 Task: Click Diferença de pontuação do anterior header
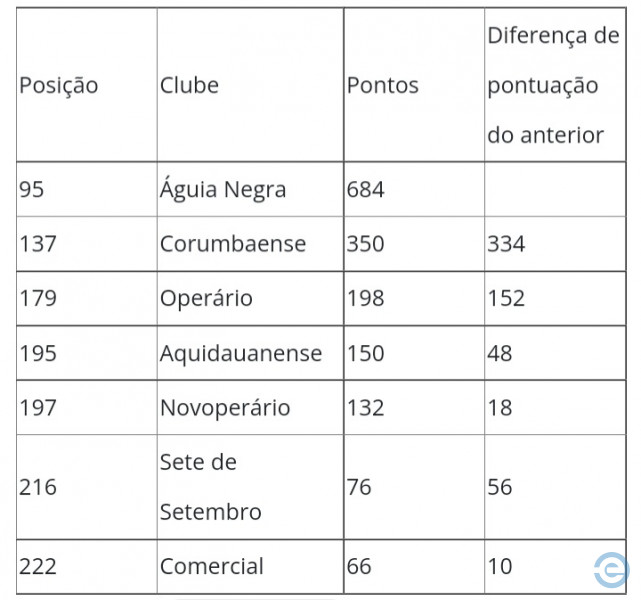click(x=553, y=85)
